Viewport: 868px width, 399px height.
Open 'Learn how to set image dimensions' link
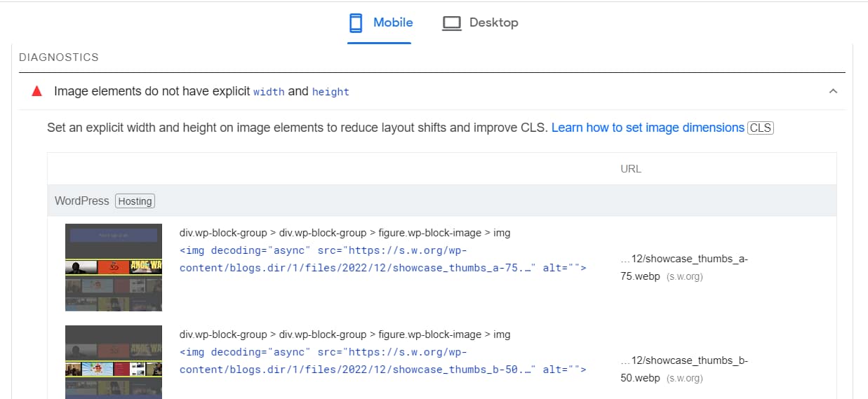[648, 128]
